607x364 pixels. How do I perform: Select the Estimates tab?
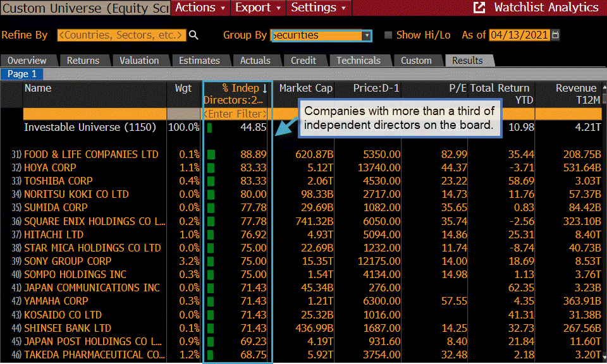199,60
